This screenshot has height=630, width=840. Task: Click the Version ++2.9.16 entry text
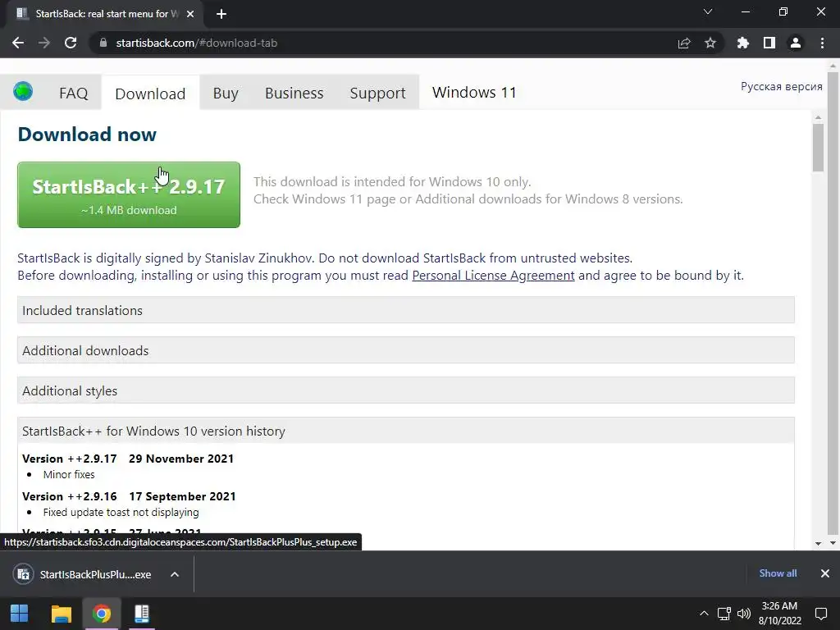129,496
